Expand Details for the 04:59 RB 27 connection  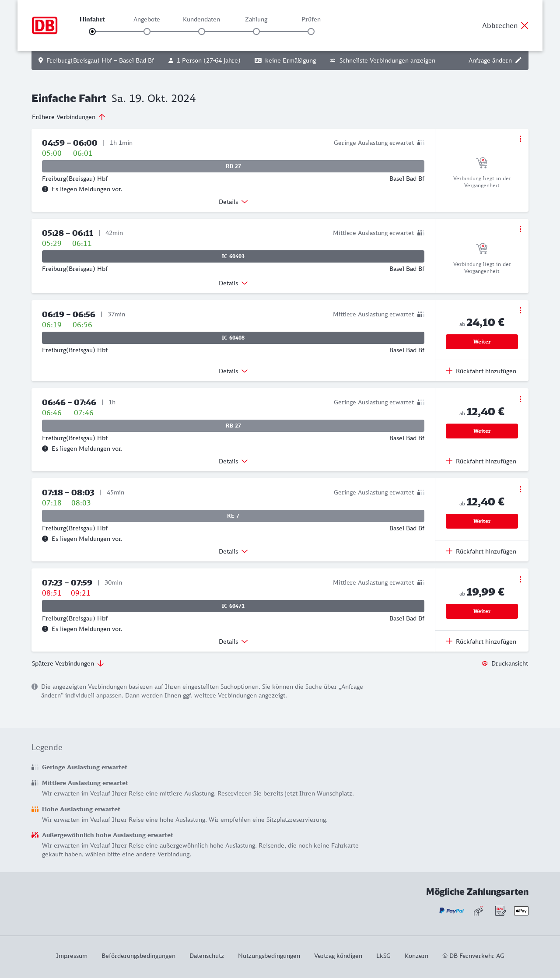pos(233,202)
